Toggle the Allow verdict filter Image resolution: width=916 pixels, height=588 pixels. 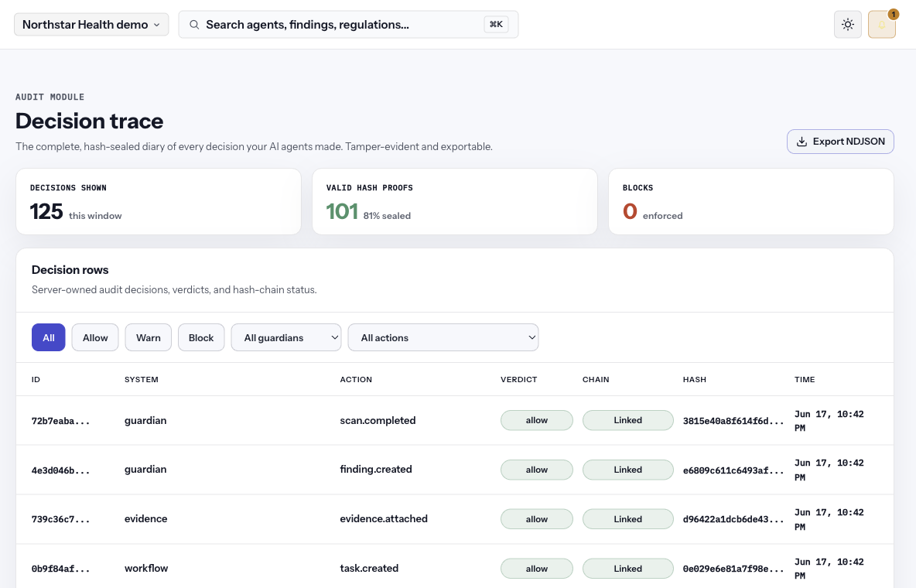pos(95,337)
